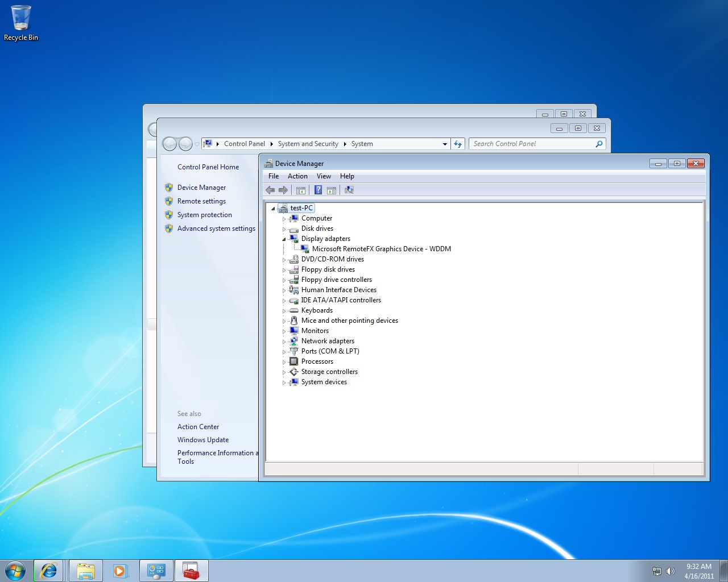Image resolution: width=728 pixels, height=582 pixels.
Task: Click the Back arrow in Device Manager toolbar
Action: pos(270,190)
